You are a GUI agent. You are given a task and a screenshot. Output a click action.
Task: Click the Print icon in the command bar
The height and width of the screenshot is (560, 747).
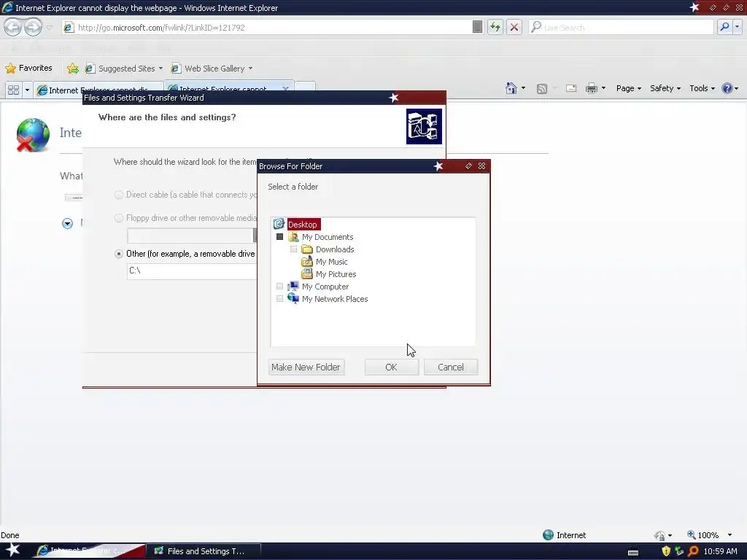(x=591, y=88)
